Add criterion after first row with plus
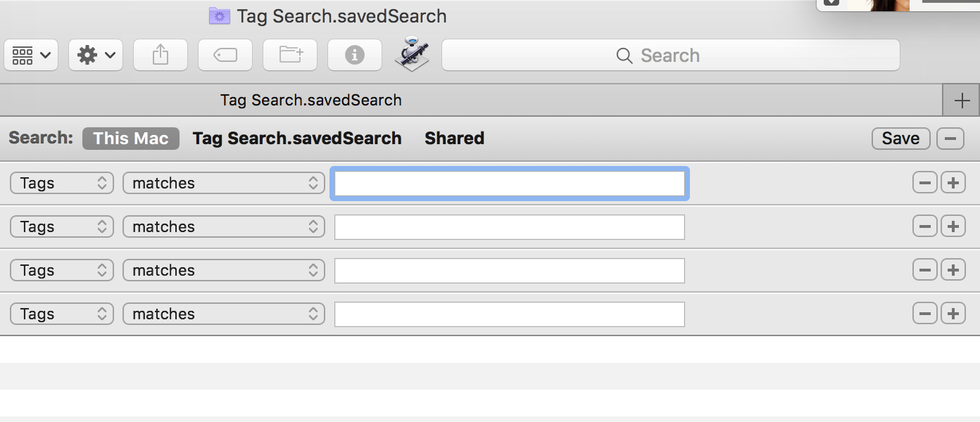This screenshot has width=980, height=422. [x=953, y=183]
